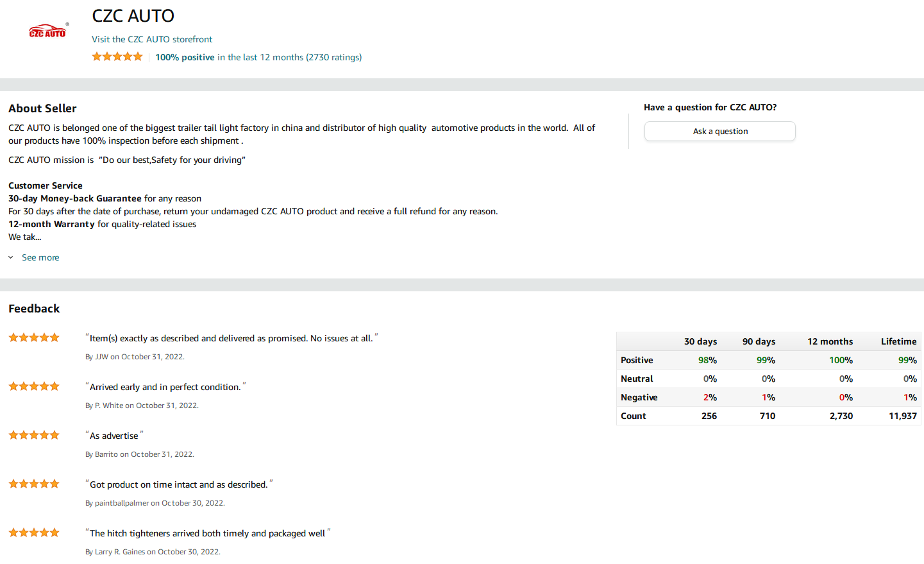Click the Ask a question button
The width and height of the screenshot is (924, 564).
coord(720,131)
